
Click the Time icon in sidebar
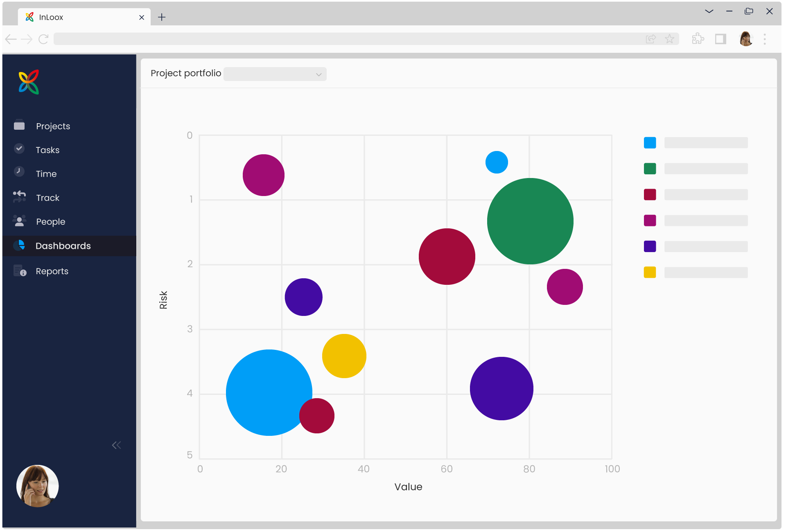(19, 174)
